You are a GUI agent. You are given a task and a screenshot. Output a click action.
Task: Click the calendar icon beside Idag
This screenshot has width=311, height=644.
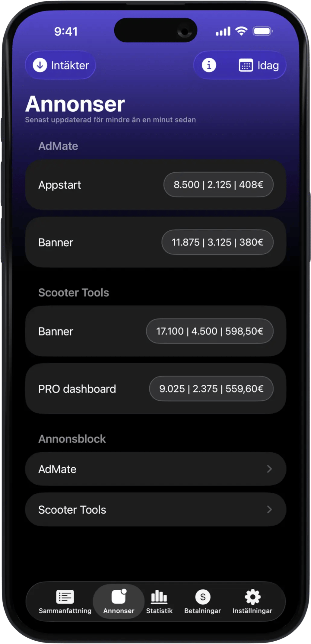pyautogui.click(x=246, y=66)
